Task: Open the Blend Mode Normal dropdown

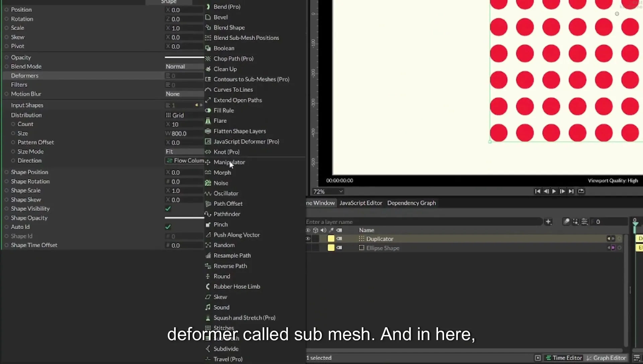Action: point(184,67)
